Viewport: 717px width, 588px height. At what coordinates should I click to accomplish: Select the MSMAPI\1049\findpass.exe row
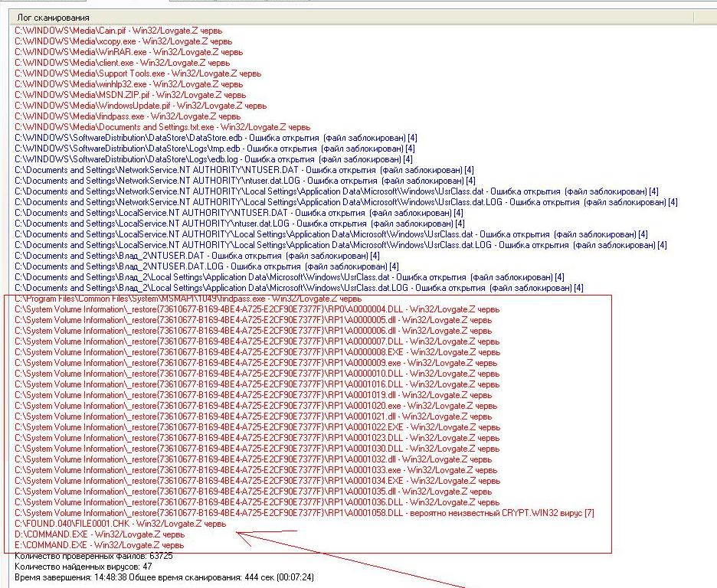point(188,299)
